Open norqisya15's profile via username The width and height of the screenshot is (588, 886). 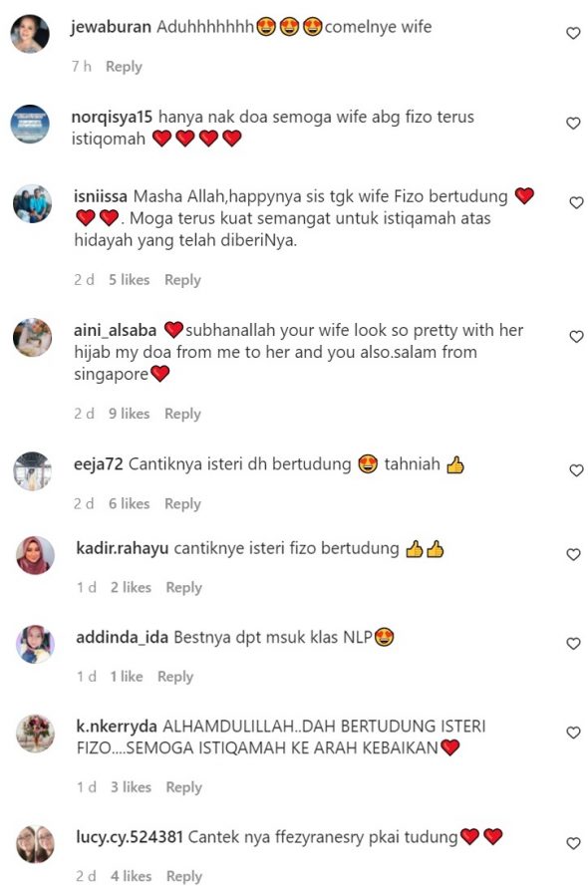pyautogui.click(x=112, y=117)
